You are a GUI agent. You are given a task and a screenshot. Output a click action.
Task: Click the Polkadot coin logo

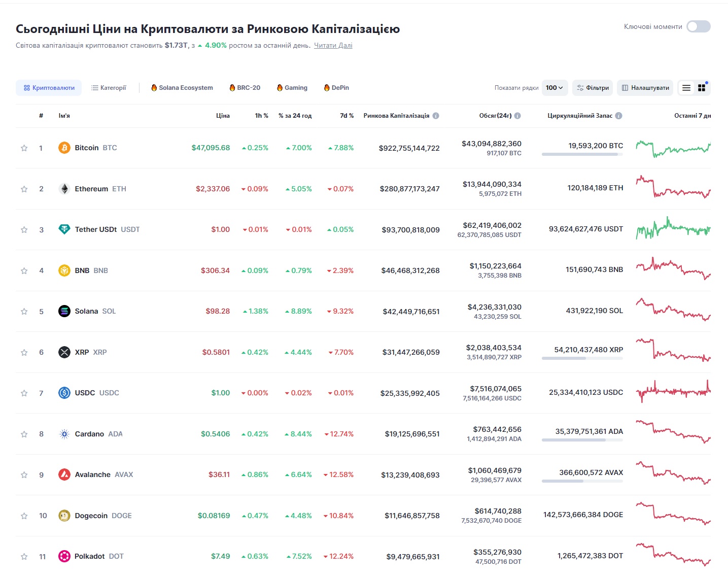[64, 556]
